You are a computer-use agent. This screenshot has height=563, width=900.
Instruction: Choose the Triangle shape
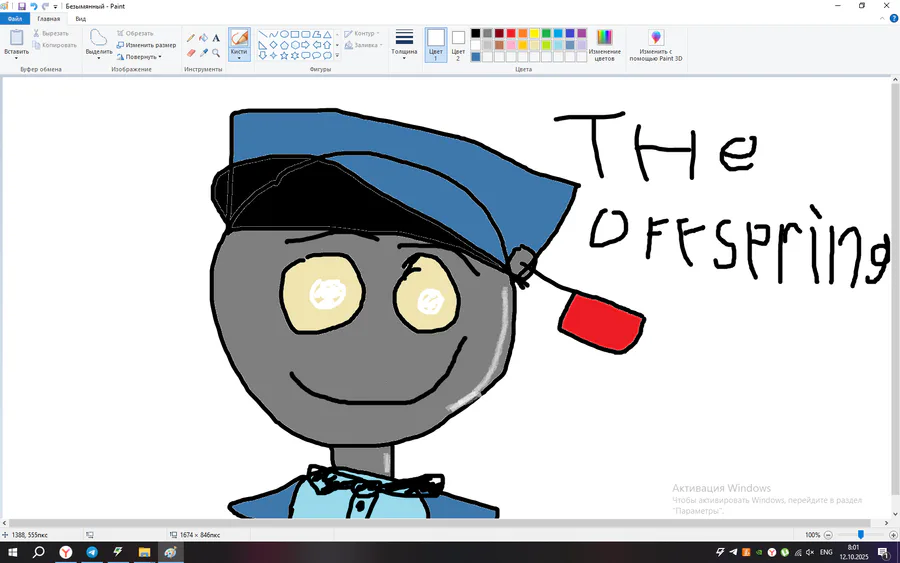pos(327,34)
